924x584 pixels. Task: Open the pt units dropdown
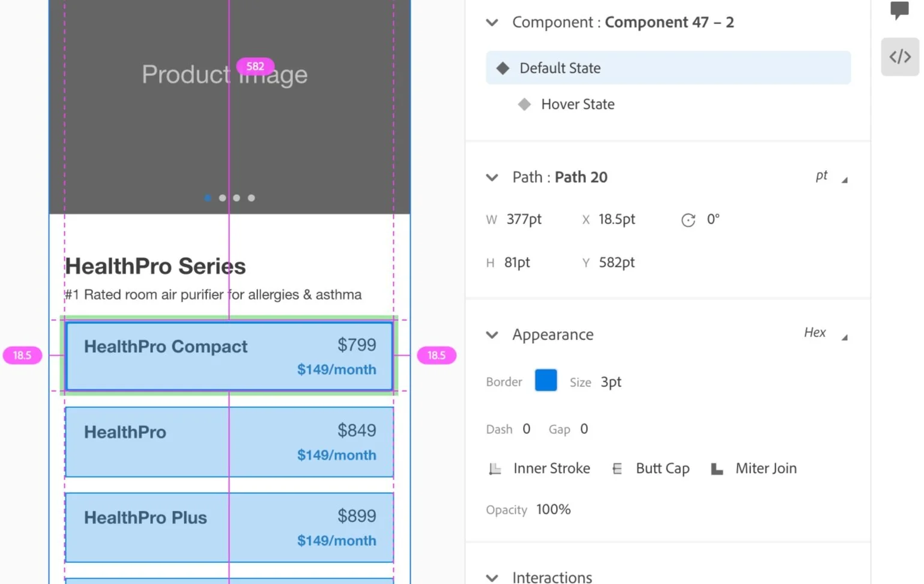(831, 176)
